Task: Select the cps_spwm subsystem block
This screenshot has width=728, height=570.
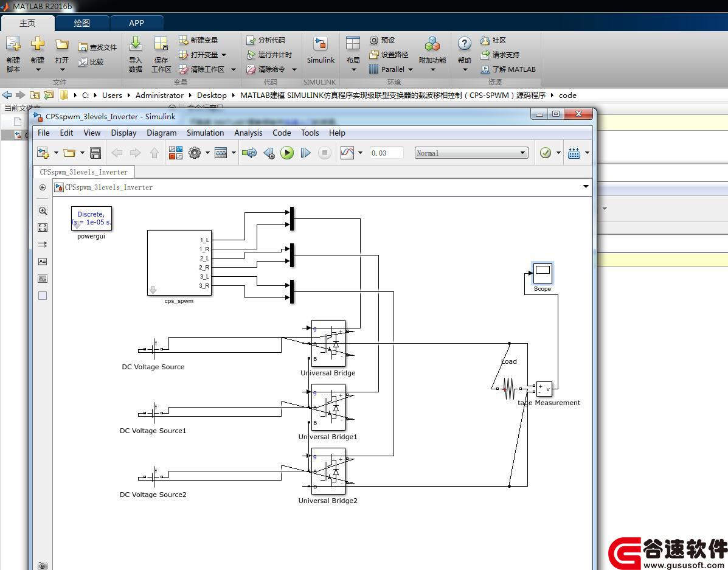Action: pyautogui.click(x=179, y=263)
